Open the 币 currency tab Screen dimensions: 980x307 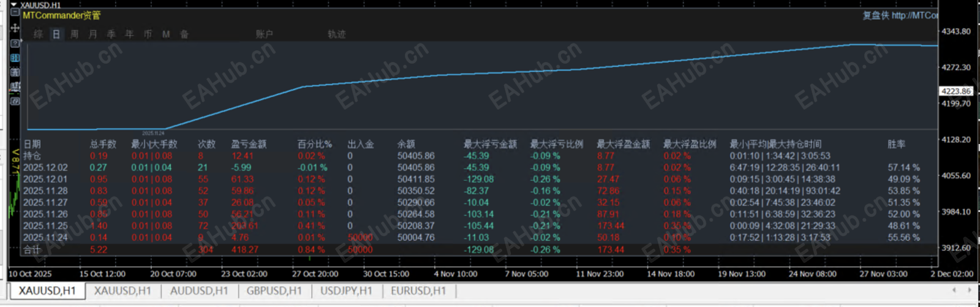tap(148, 34)
